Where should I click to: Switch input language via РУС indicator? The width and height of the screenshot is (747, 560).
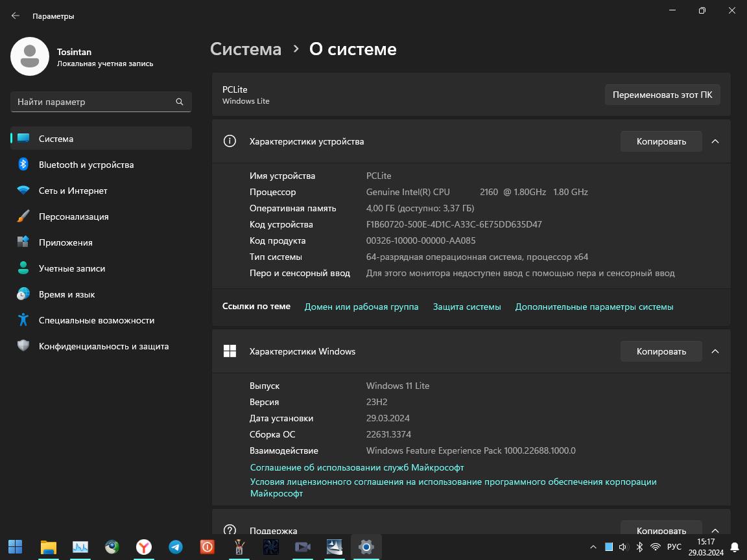click(674, 546)
